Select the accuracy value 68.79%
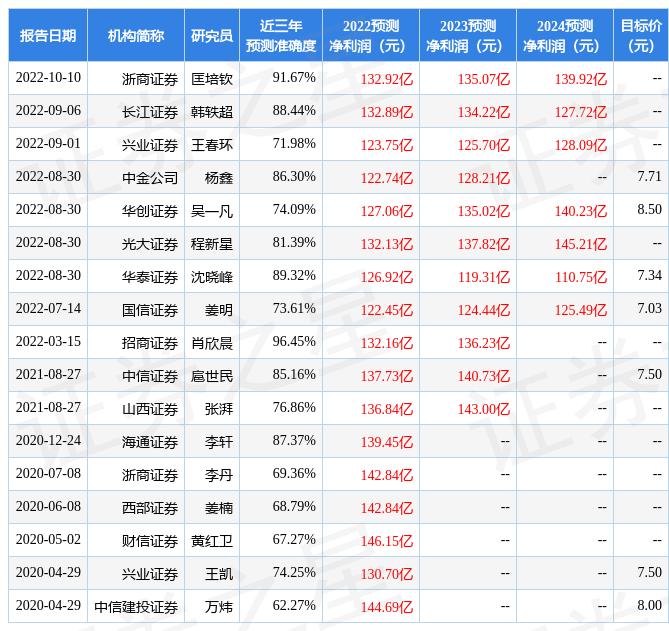669x631 pixels. [x=294, y=506]
